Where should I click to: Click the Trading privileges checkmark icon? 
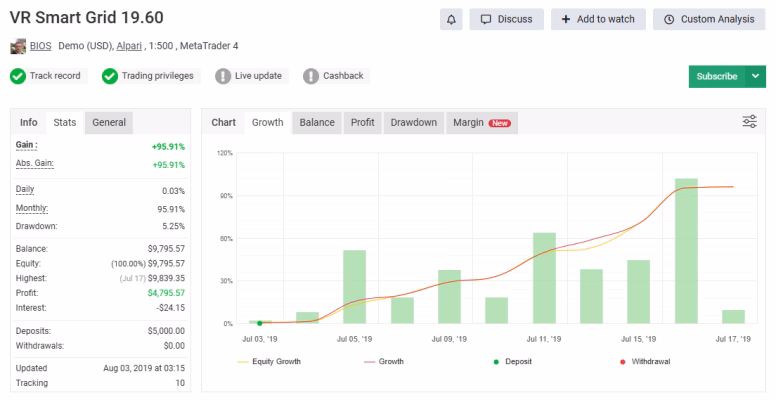(x=110, y=76)
